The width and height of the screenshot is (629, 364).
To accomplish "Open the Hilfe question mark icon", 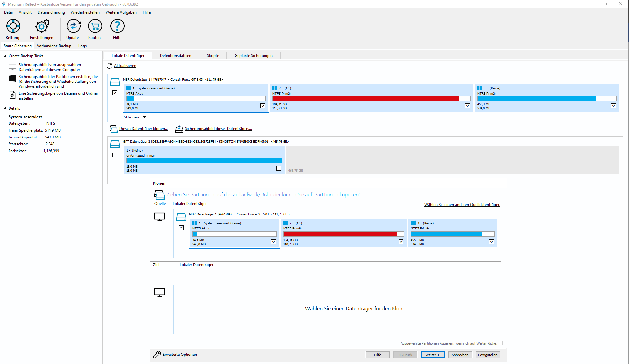I will tap(117, 26).
